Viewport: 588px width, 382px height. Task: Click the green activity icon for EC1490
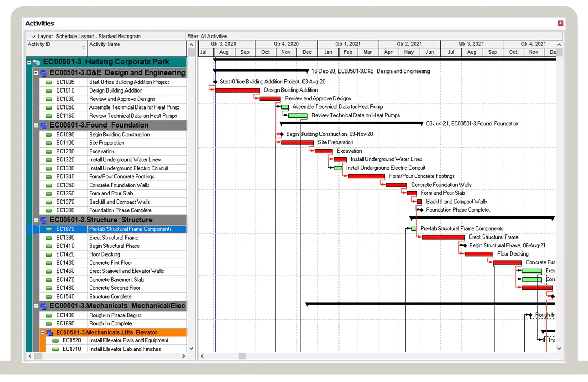click(x=49, y=315)
